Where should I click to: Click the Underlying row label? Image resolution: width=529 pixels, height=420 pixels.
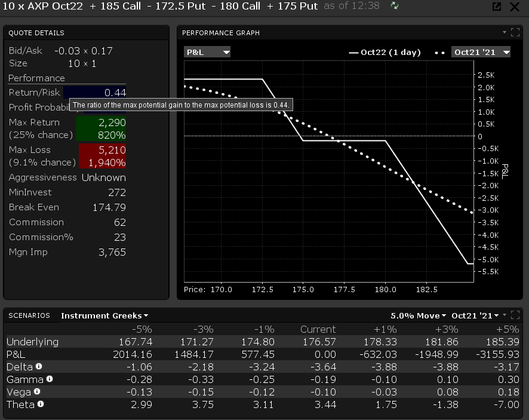(x=33, y=342)
